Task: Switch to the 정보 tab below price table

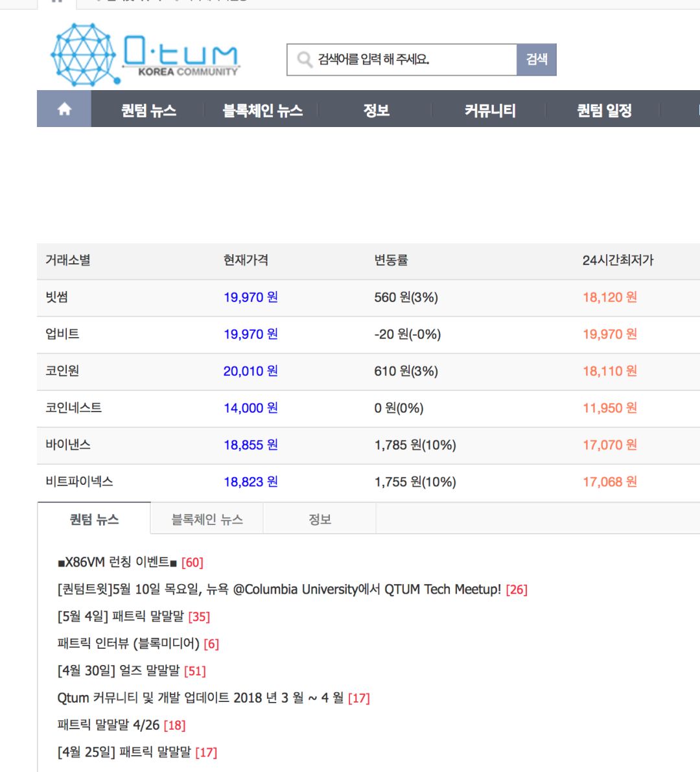Action: (x=320, y=519)
